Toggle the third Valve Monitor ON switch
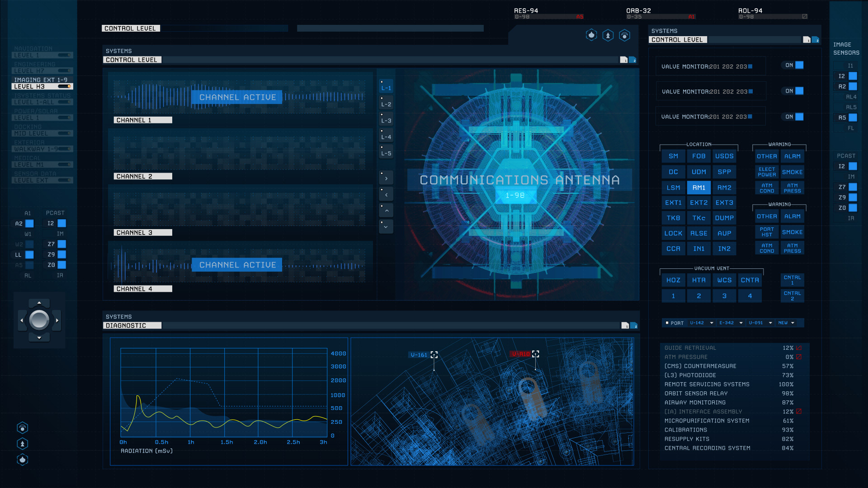This screenshot has height=488, width=868. [799, 117]
